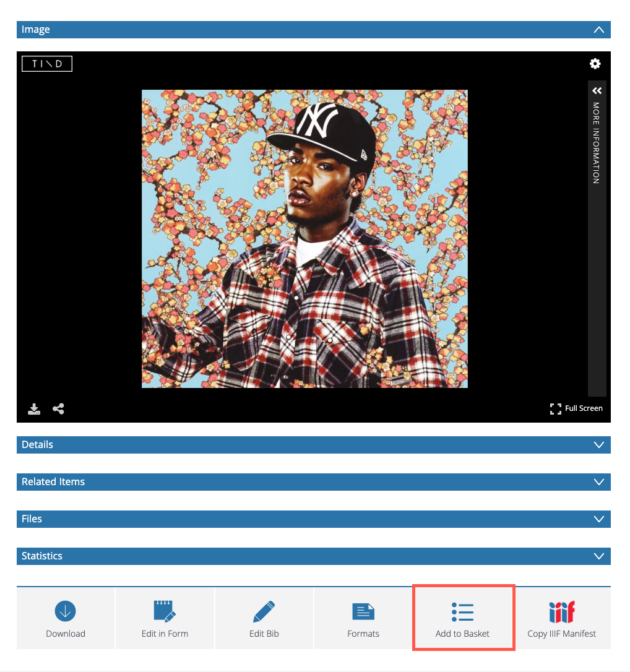Image resolution: width=630 pixels, height=672 pixels.
Task: Expand the Related Items chevron
Action: (x=598, y=482)
